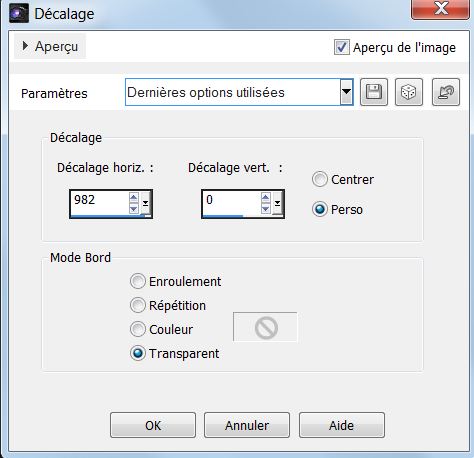Decrease vertical offset with the down arrow
This screenshot has height=458, width=474.
266,209
